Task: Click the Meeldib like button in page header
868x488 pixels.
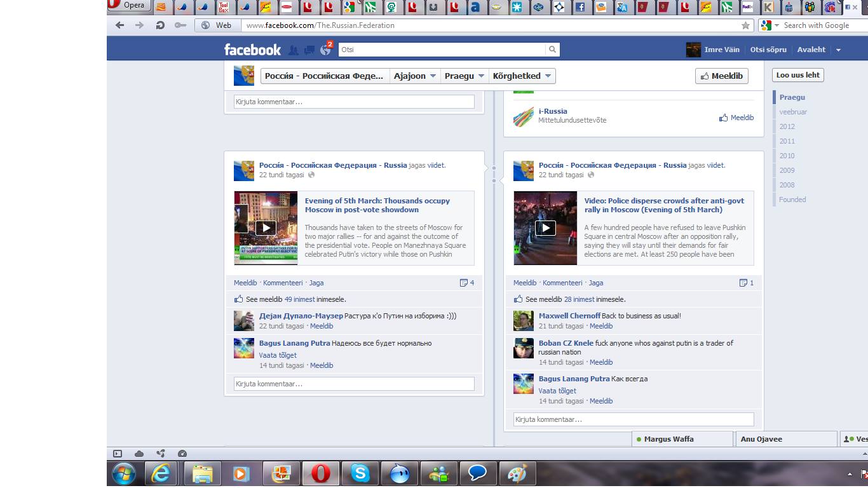Action: [x=721, y=76]
